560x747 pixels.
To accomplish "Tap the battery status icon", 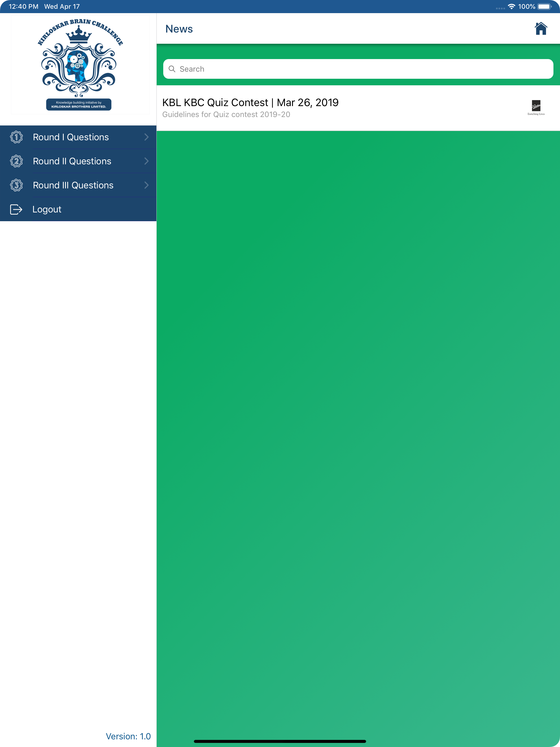I will [x=544, y=6].
